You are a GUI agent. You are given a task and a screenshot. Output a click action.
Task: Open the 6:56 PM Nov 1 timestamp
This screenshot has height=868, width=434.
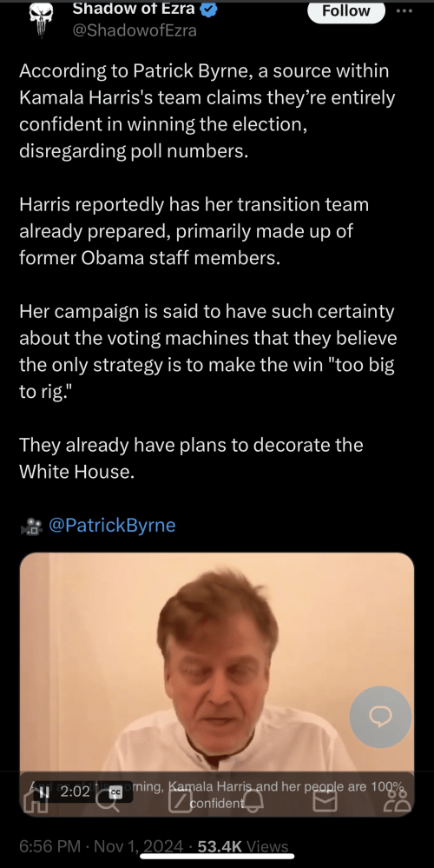click(101, 847)
